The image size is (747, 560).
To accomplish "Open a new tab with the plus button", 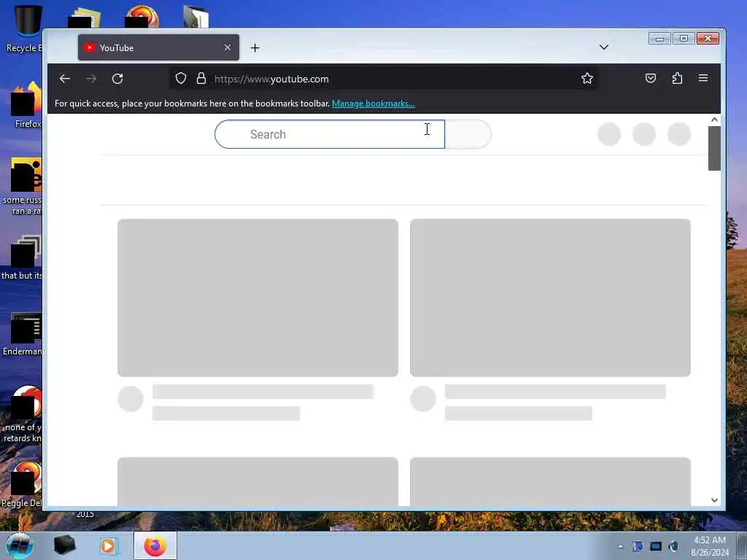I will point(255,47).
